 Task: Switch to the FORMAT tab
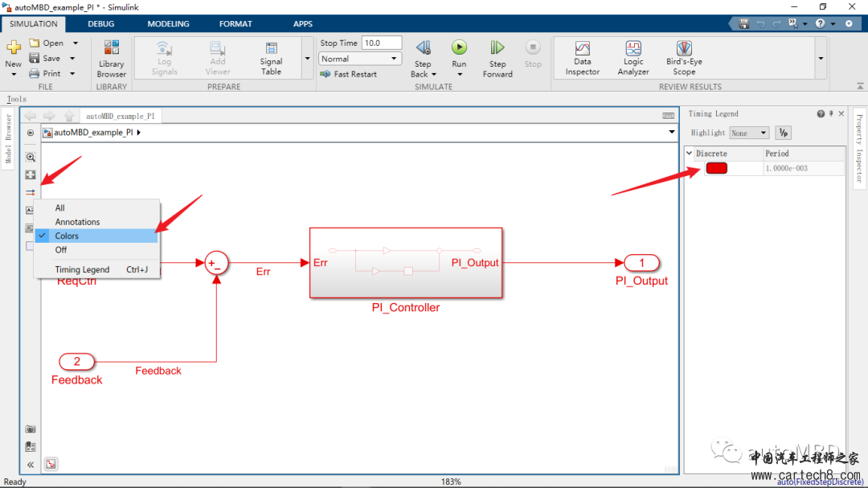(235, 24)
